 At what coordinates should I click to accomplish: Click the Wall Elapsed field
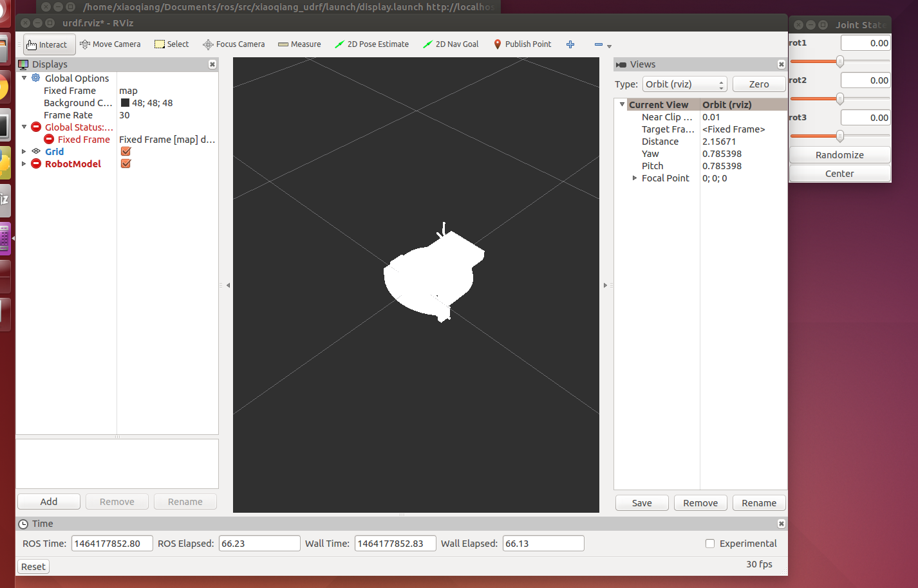click(543, 544)
